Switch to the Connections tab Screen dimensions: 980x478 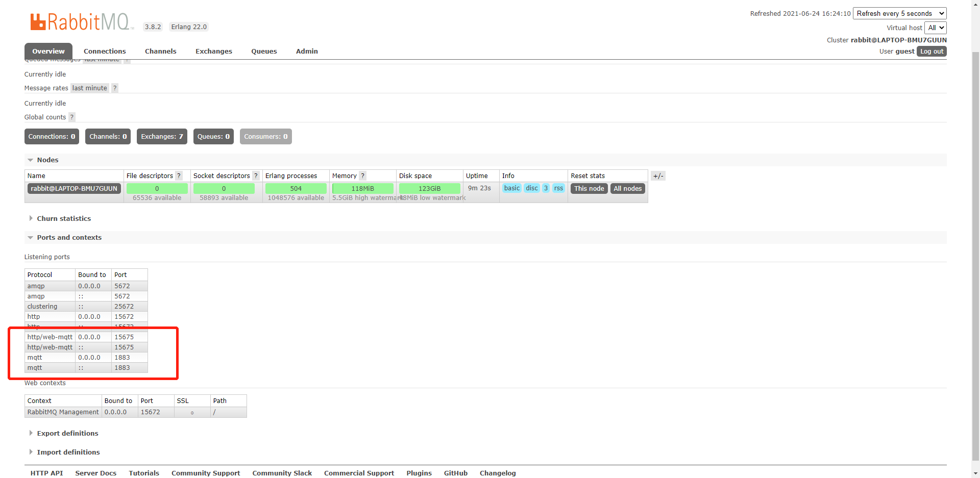(105, 52)
